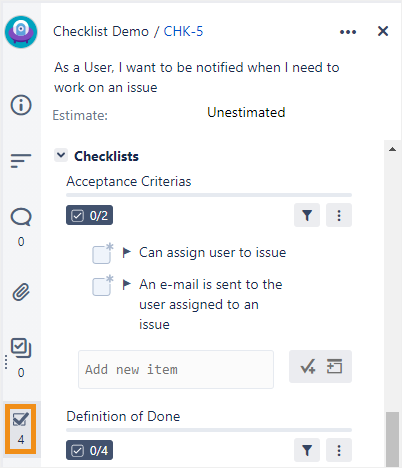Open the description lines icon in sidebar
Viewport: 402px width, 468px height.
(21, 161)
